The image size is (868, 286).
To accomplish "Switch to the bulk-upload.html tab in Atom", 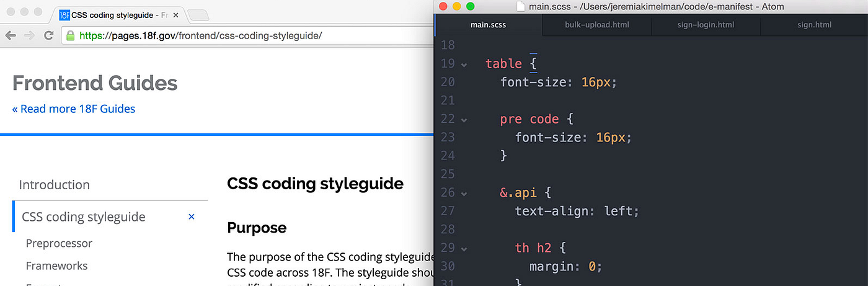I will click(596, 25).
